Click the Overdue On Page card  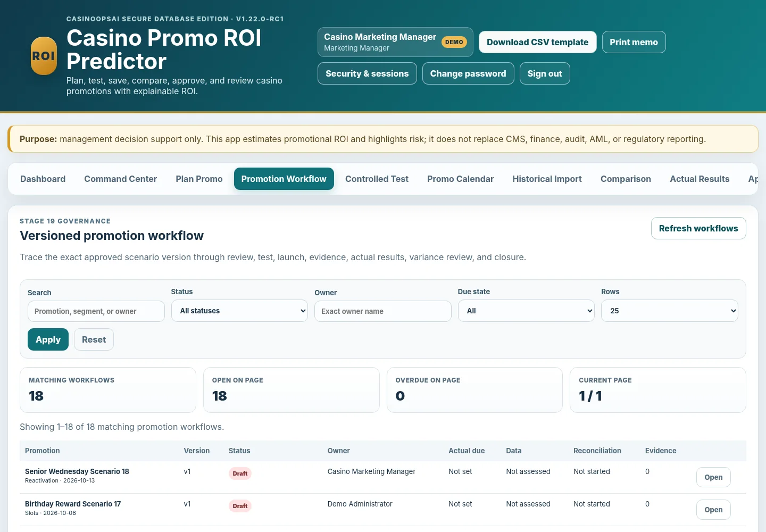point(474,390)
